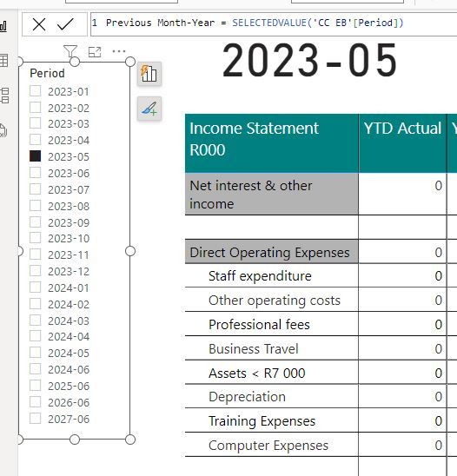
Task: Click the YTD Actual column header
Action: (402, 143)
